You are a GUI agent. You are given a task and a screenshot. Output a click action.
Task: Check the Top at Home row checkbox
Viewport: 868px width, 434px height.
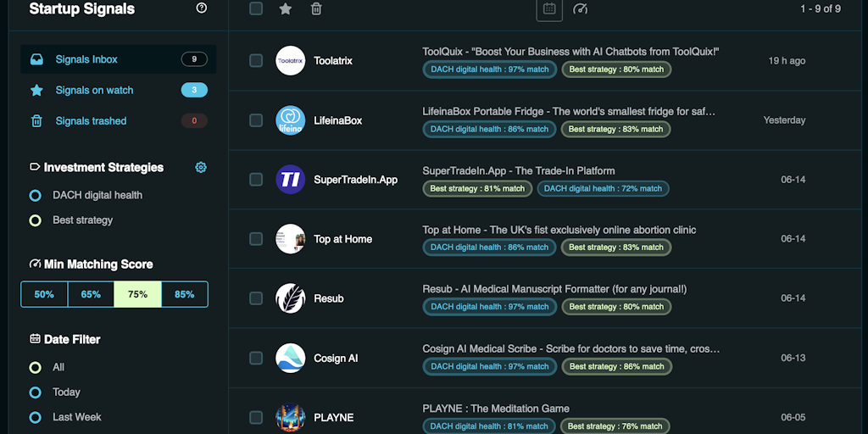[256, 238]
